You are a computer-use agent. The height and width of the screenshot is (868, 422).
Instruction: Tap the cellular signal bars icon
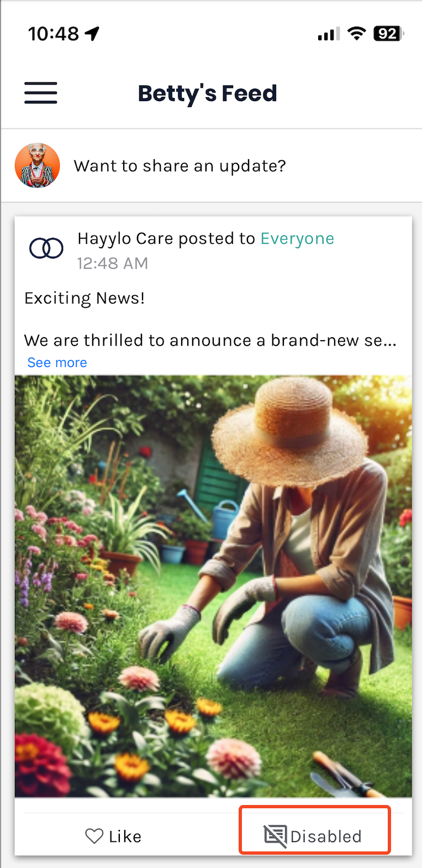pos(328,34)
